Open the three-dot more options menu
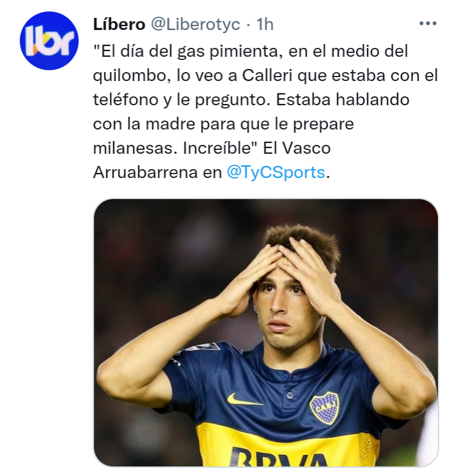459x476 pixels. point(428,24)
